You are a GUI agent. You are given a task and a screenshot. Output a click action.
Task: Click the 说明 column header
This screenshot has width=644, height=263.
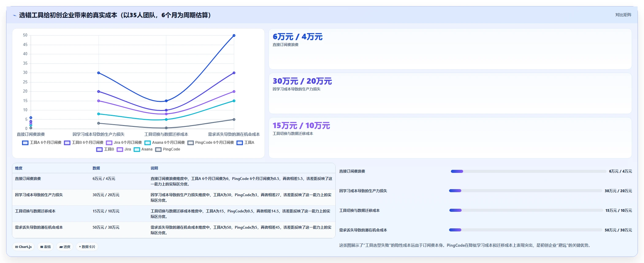tap(154, 168)
